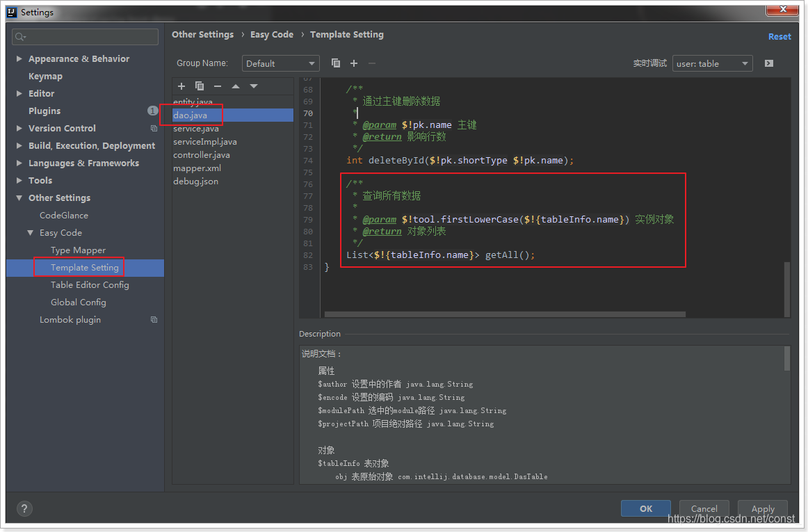
Task: Expand Build, Execution, Deployment section
Action: click(x=19, y=145)
